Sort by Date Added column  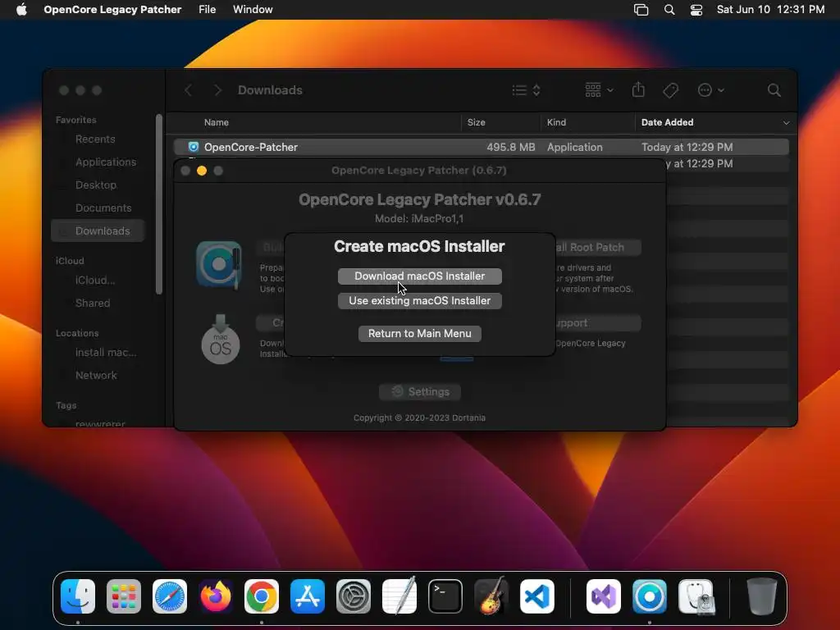click(667, 122)
